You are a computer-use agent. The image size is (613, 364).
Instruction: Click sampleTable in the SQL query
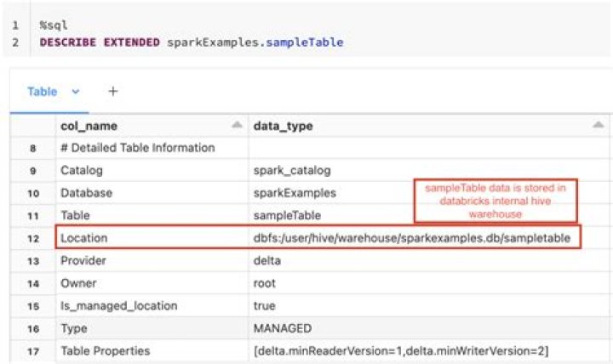[x=305, y=43]
